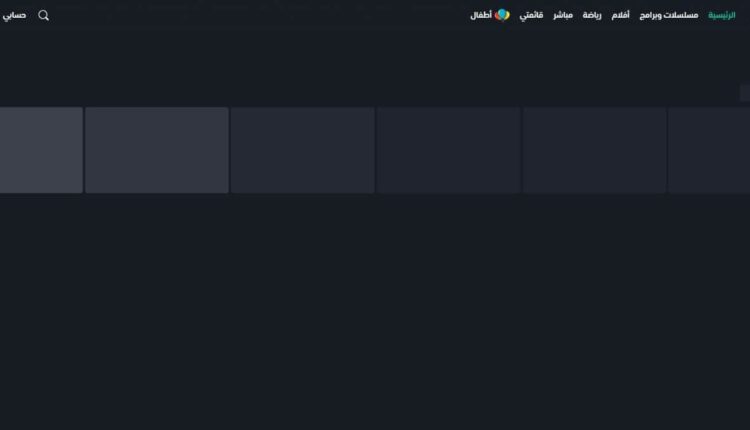Choose the fourth placeholder card from left
Screen dimensions: 750x430
tap(448, 150)
